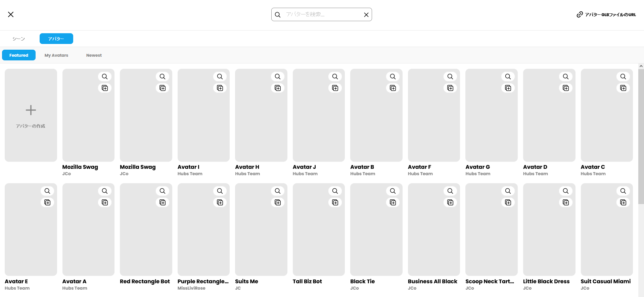Preview Black Tie avatar with magnifier icon
Viewport: 644px width, 297px height.
pos(393,191)
